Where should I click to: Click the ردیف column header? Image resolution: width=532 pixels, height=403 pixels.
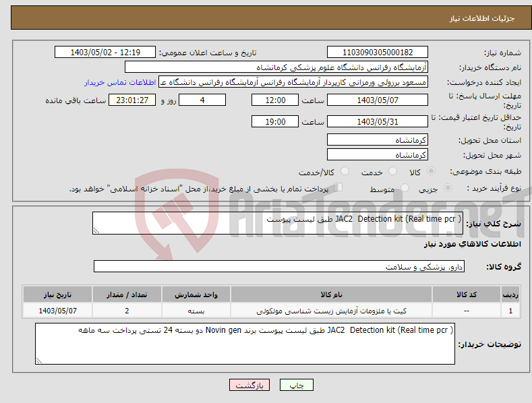point(510,294)
